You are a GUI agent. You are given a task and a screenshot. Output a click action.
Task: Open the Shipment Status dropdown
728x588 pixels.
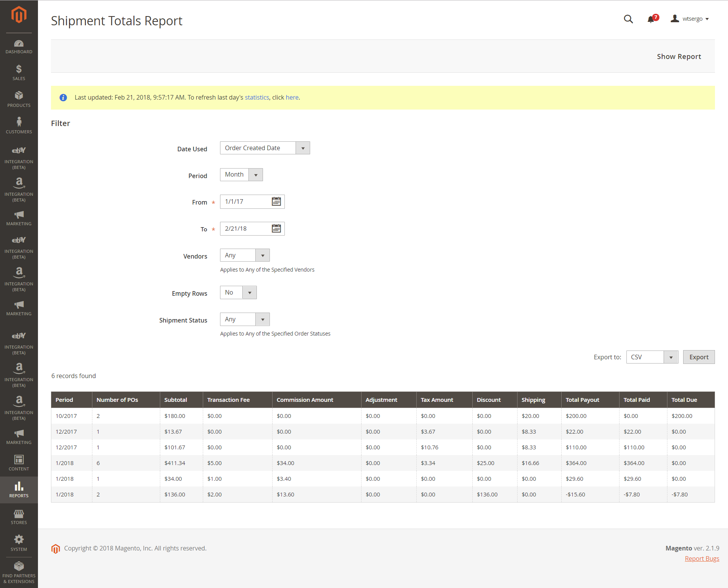pos(245,319)
